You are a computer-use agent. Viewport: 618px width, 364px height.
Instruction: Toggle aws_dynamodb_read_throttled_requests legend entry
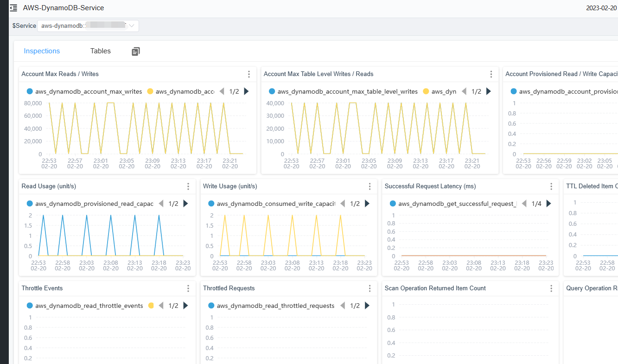[271, 306]
